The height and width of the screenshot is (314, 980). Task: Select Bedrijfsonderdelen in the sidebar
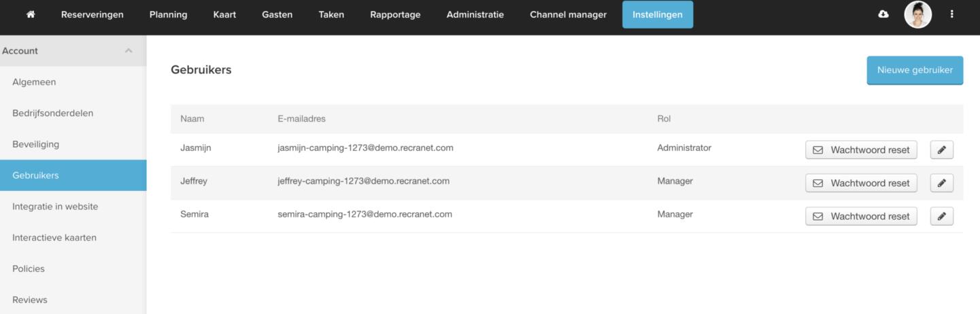click(x=52, y=113)
